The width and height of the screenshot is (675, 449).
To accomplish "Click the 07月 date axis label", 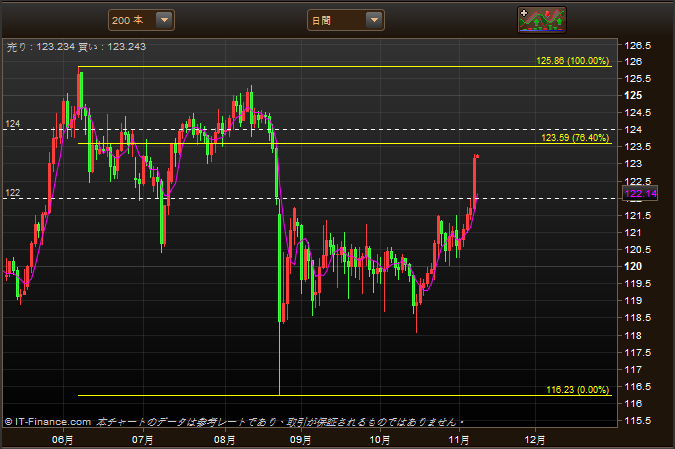I will pos(142,440).
